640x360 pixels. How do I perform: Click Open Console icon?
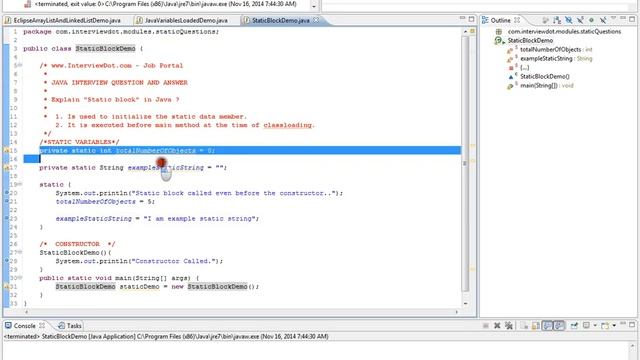tap(606, 325)
